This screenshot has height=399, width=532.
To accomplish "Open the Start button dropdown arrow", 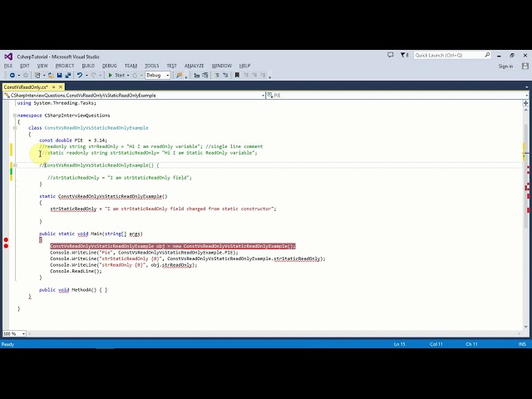I will [x=128, y=76].
